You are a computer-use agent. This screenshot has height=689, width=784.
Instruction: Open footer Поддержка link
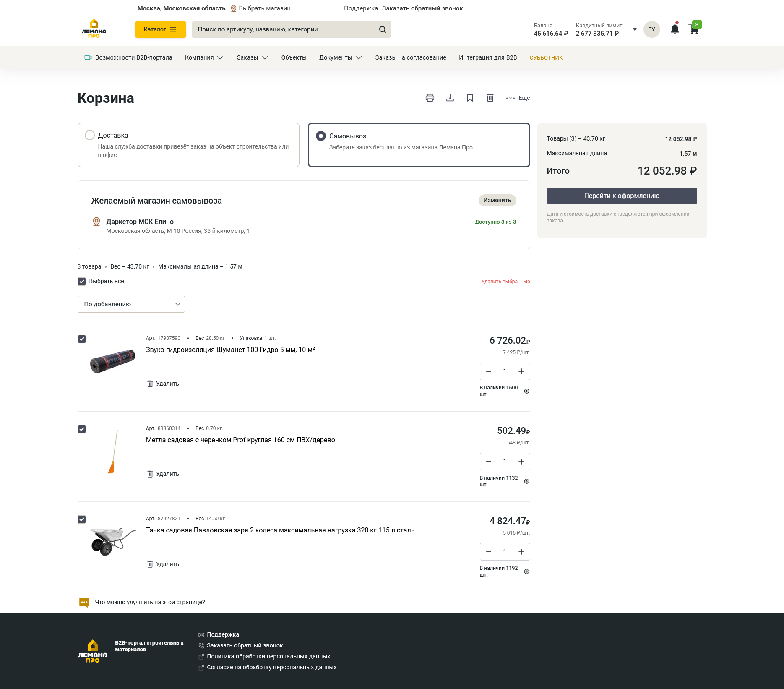coord(223,634)
